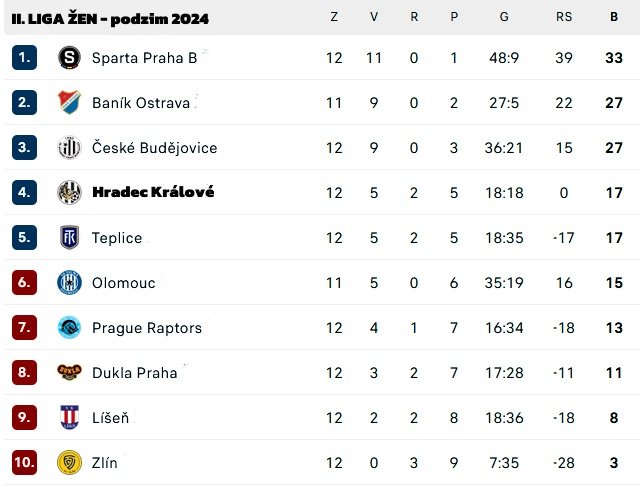This screenshot has width=640, height=491.
Task: Click the Olomouc club logo
Action: click(x=69, y=283)
